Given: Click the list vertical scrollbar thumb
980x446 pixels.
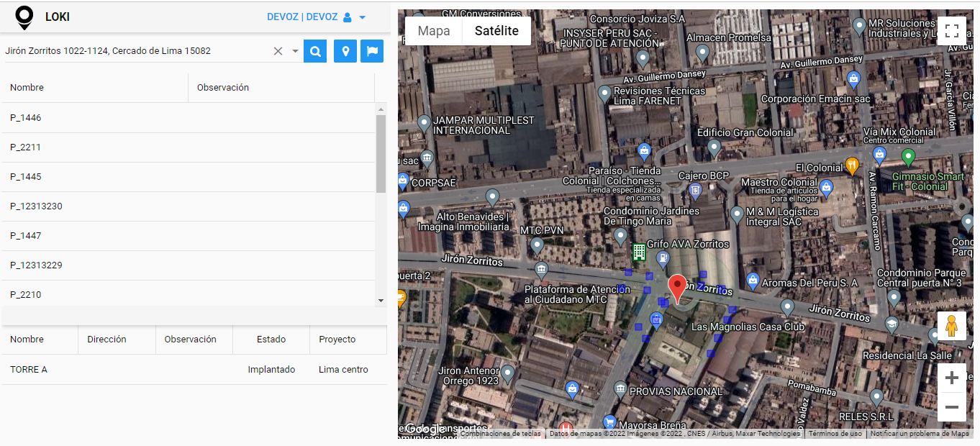Looking at the screenshot, I should coord(381,153).
